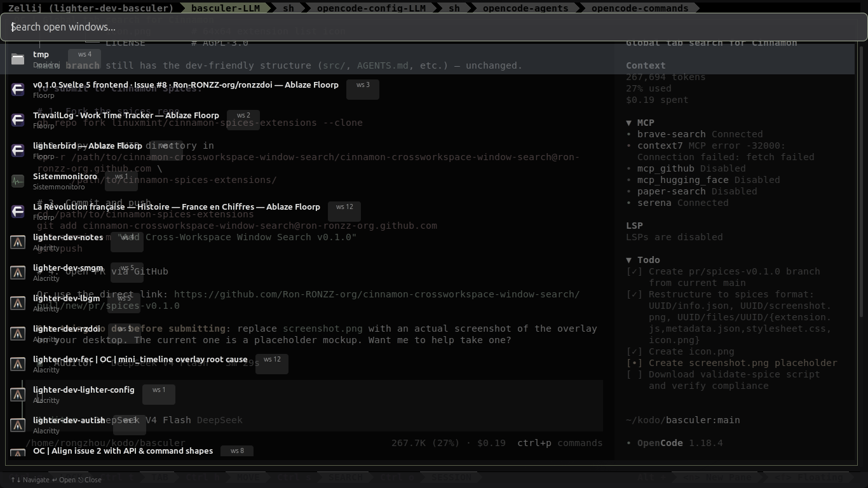Click the paper-search Disabled entry
The width and height of the screenshot is (868, 488).
tap(691, 191)
